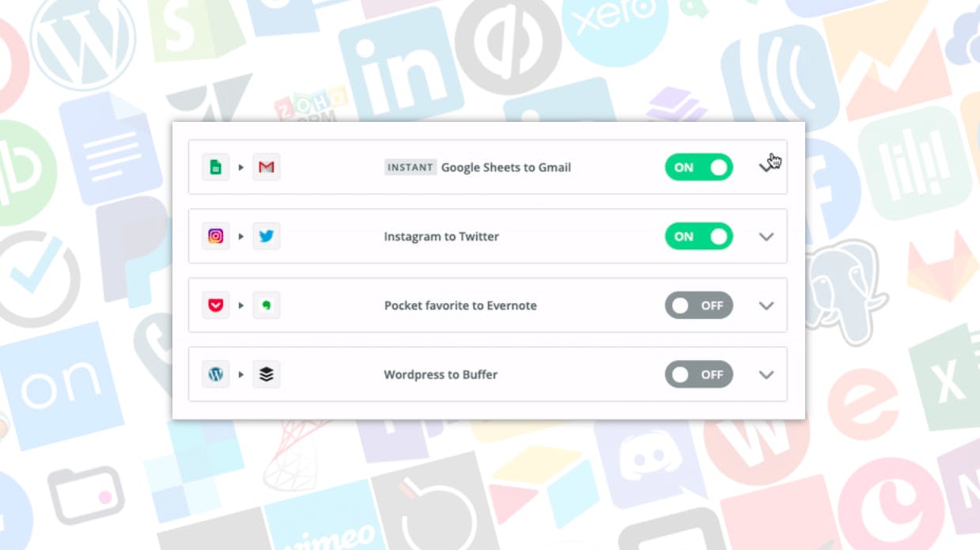Turn off the Instagram to Twitter toggle
Image resolution: width=980 pixels, height=550 pixels.
698,236
